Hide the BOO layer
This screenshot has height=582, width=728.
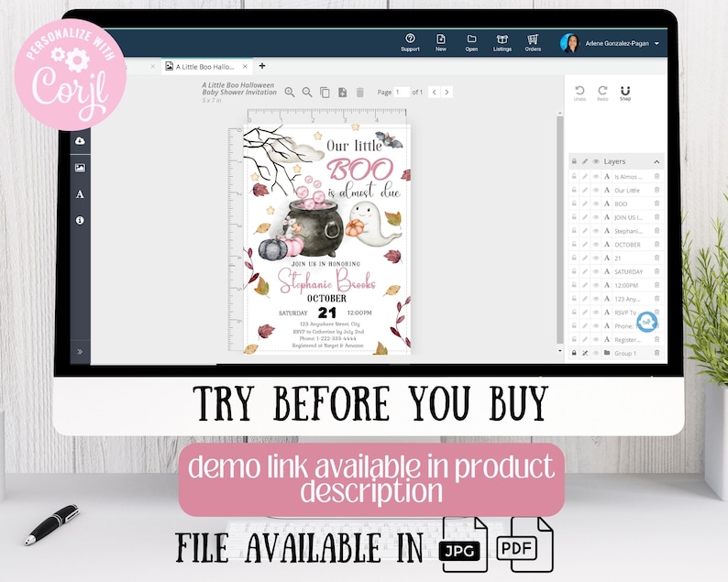coord(596,203)
